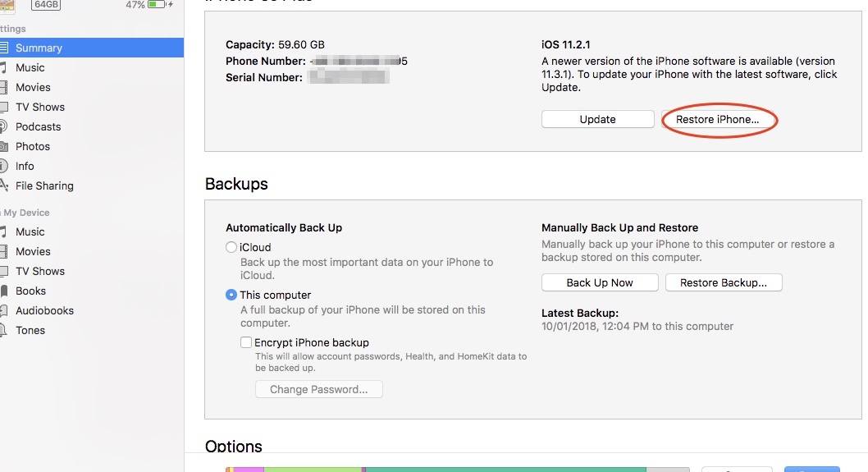This screenshot has height=472, width=868.
Task: Click the Serial Number label
Action: point(264,77)
